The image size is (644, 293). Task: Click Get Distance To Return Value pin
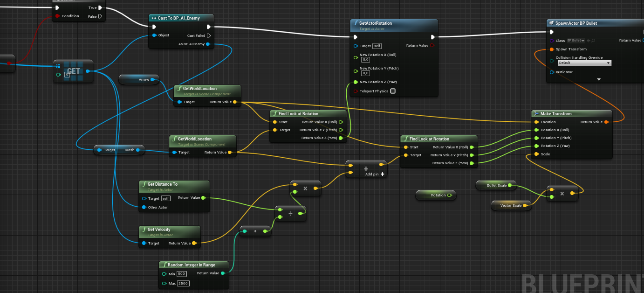click(x=203, y=198)
